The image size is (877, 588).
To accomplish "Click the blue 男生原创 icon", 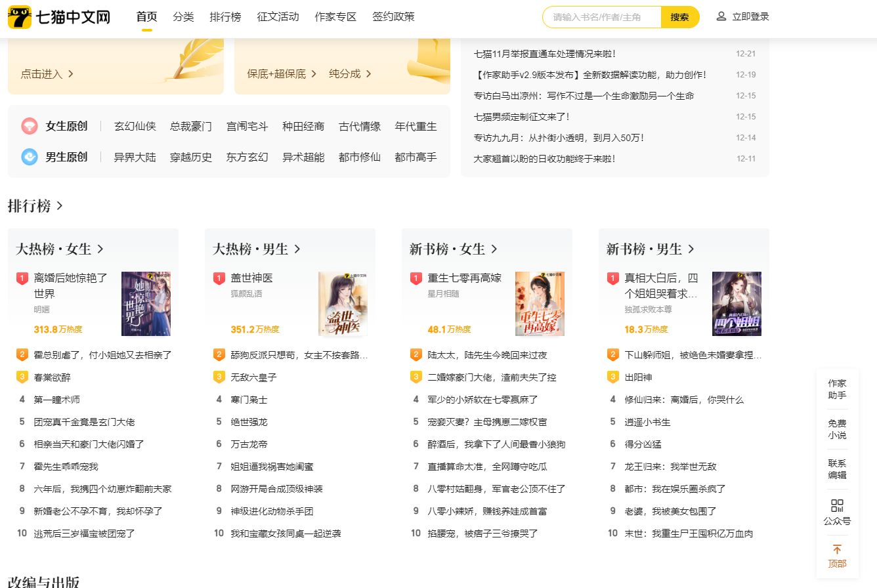I will point(30,157).
